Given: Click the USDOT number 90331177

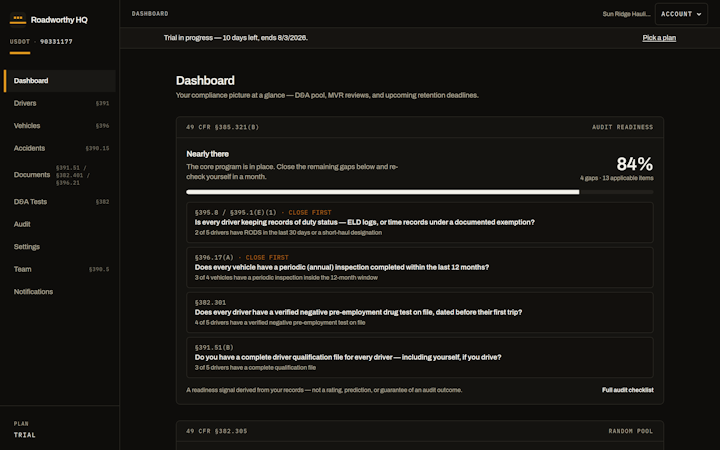Looking at the screenshot, I should coord(56,42).
